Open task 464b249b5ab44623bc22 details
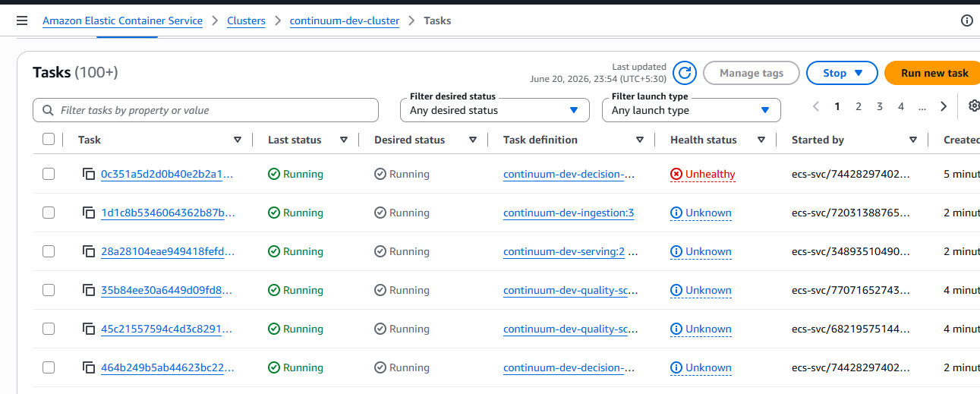The image size is (980, 394). [167, 368]
